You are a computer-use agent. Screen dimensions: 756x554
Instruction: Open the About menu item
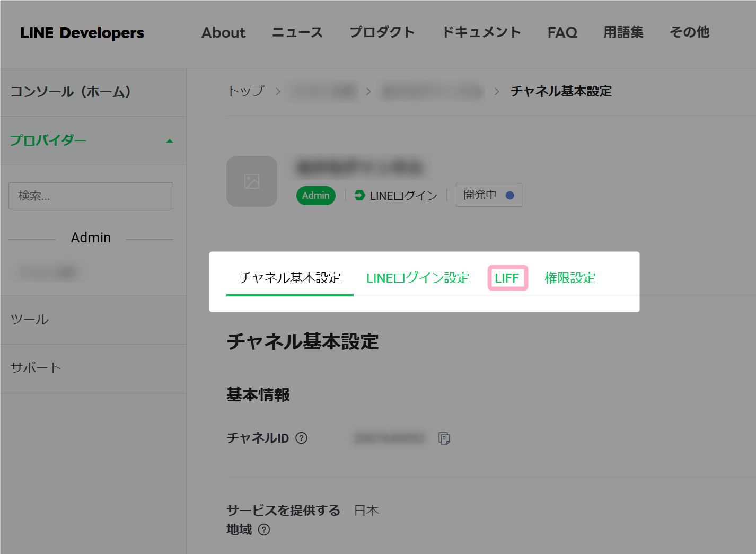[x=223, y=32]
